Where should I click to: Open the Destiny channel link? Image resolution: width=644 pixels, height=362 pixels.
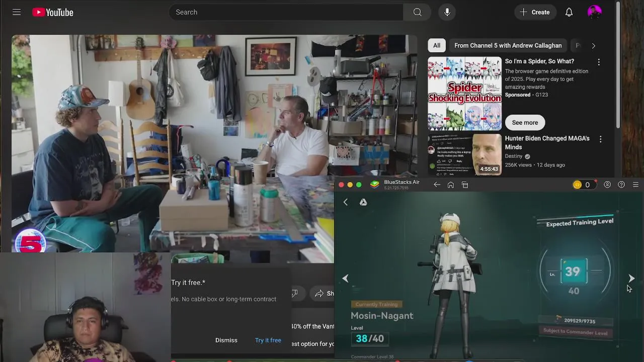click(x=514, y=156)
